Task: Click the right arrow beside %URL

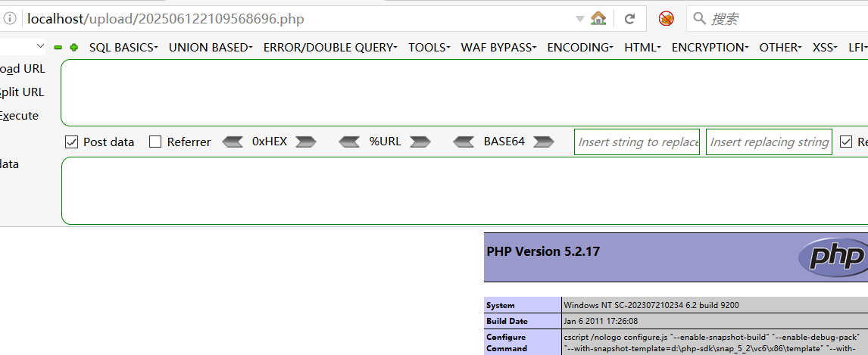Action: click(420, 142)
